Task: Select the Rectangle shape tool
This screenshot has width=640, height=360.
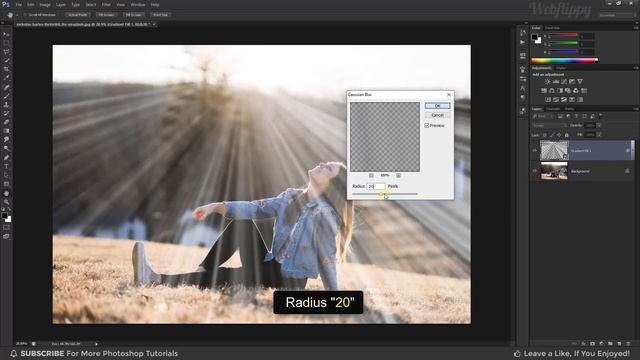Action: tap(6, 184)
